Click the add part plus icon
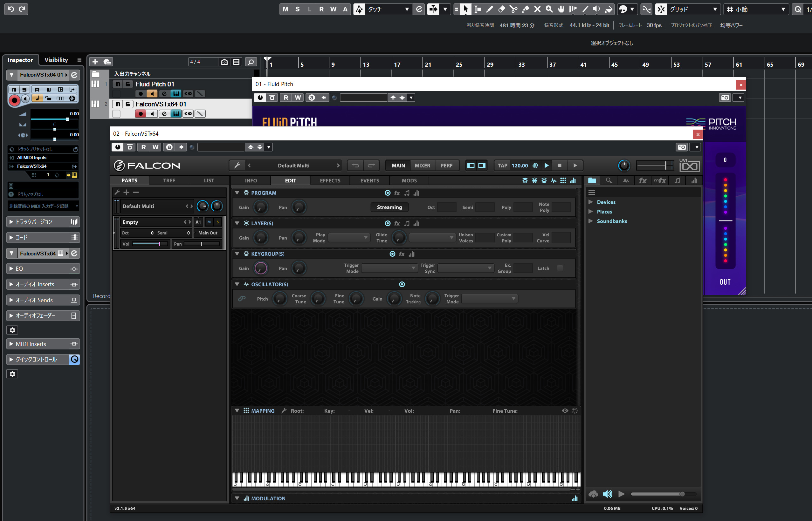 (126, 193)
